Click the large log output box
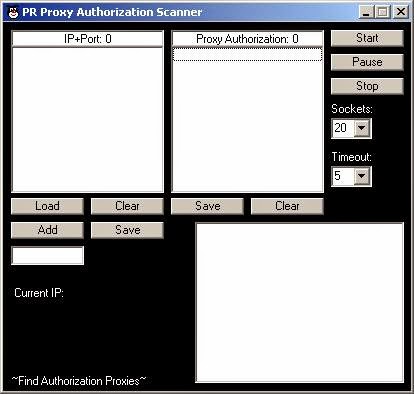Viewport: 414px width, 394px height. click(x=299, y=302)
